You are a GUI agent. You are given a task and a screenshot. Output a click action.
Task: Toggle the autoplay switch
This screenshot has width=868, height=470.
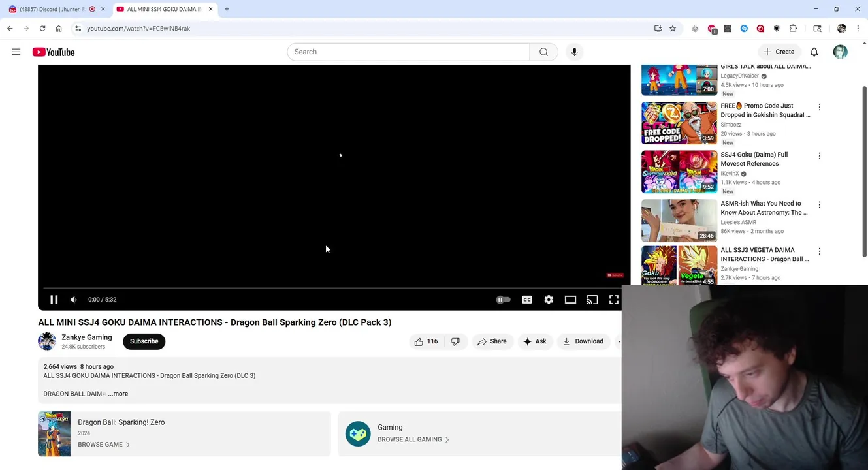pos(503,300)
